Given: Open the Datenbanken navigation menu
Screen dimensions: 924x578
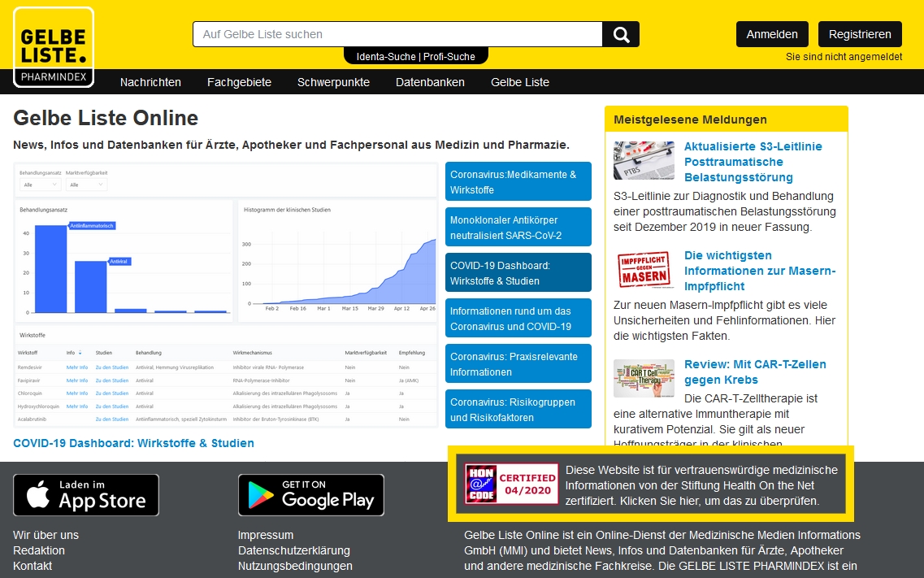Looking at the screenshot, I should pos(430,82).
